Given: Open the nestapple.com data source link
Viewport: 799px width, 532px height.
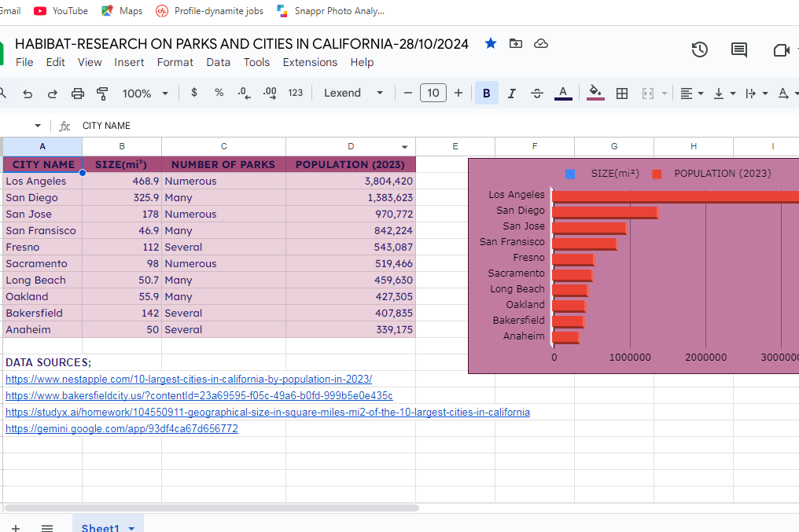Looking at the screenshot, I should pos(189,379).
